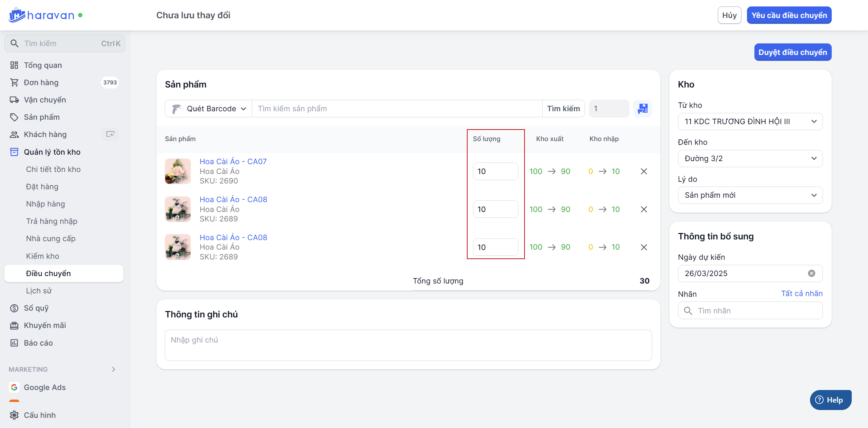Viewport: 868px width, 428px height.
Task: Expand the MARKETING section chevron
Action: 114,369
